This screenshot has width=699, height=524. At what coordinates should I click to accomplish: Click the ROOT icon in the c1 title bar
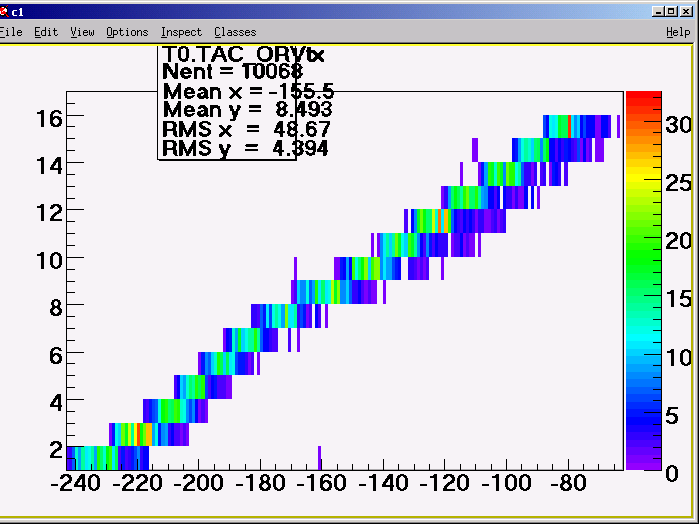coord(4,12)
